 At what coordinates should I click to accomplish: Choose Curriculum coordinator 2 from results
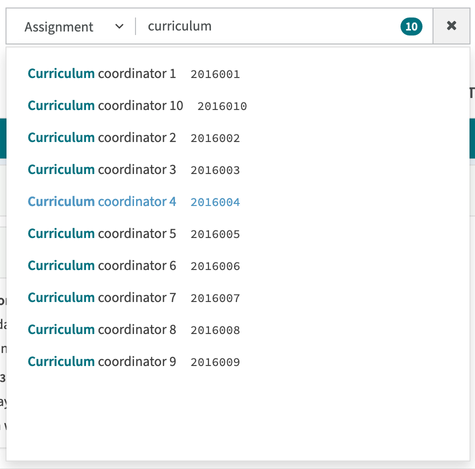coord(102,138)
